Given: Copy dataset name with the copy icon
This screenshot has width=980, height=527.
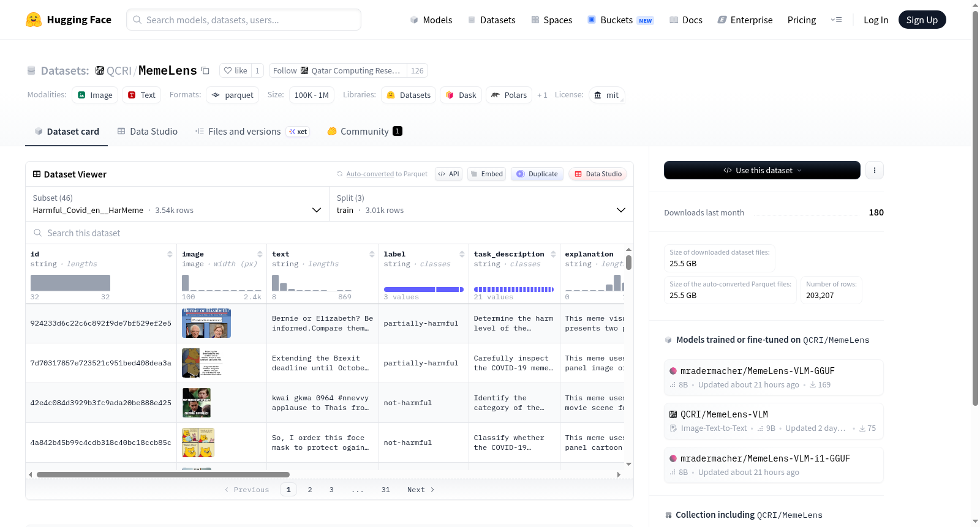Looking at the screenshot, I should tap(206, 70).
